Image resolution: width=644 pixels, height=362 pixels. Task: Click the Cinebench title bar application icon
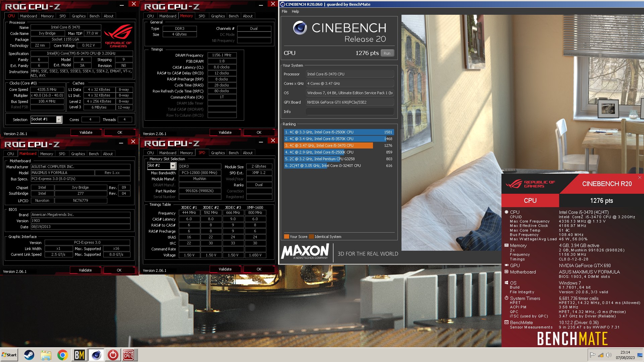pos(282,4)
